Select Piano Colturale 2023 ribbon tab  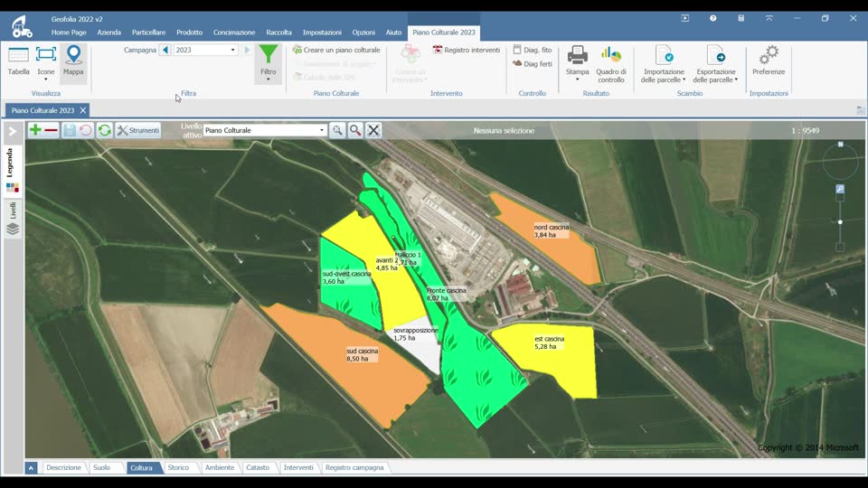click(443, 33)
